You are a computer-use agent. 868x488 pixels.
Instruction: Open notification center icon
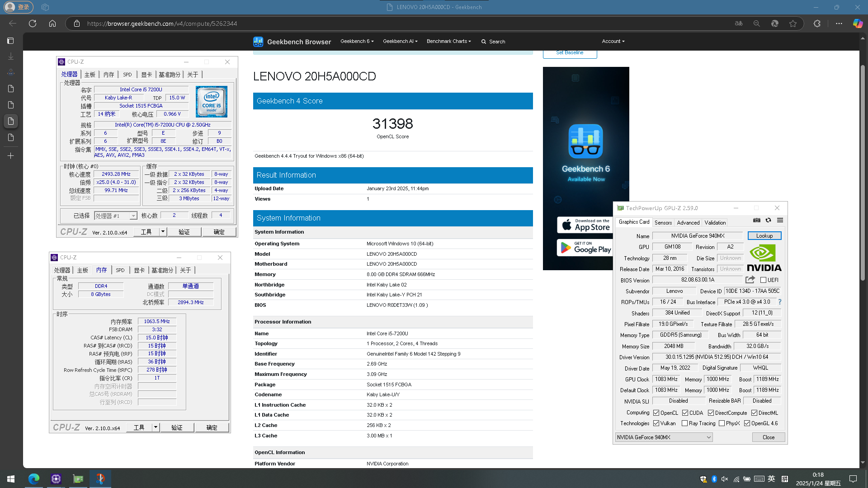coord(853,479)
